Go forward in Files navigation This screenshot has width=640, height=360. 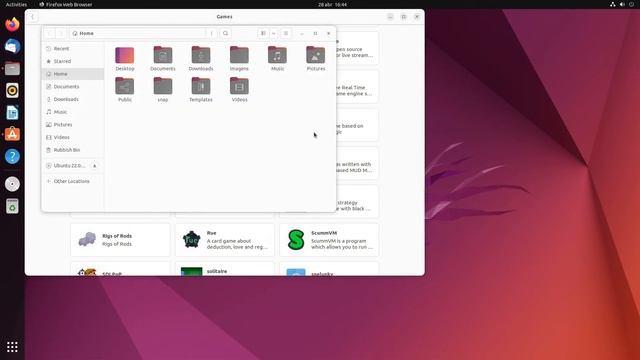pyautogui.click(x=61, y=33)
